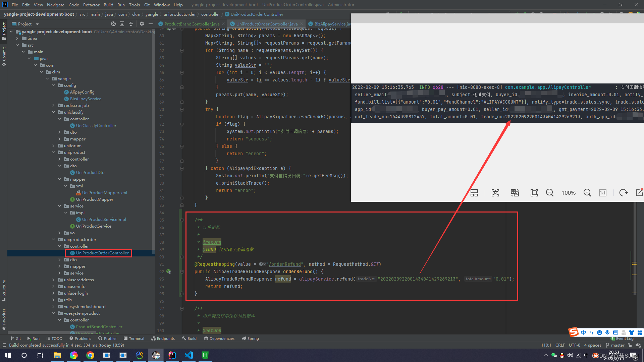Viewport: 644px width, 362px height.
Task: Click the fit-to-window icon in preview
Action: click(x=534, y=193)
